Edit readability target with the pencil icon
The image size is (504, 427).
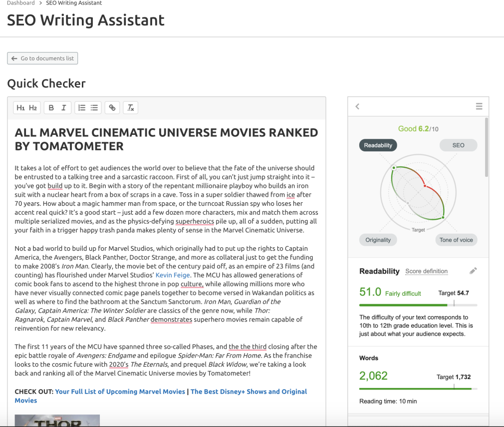point(473,271)
